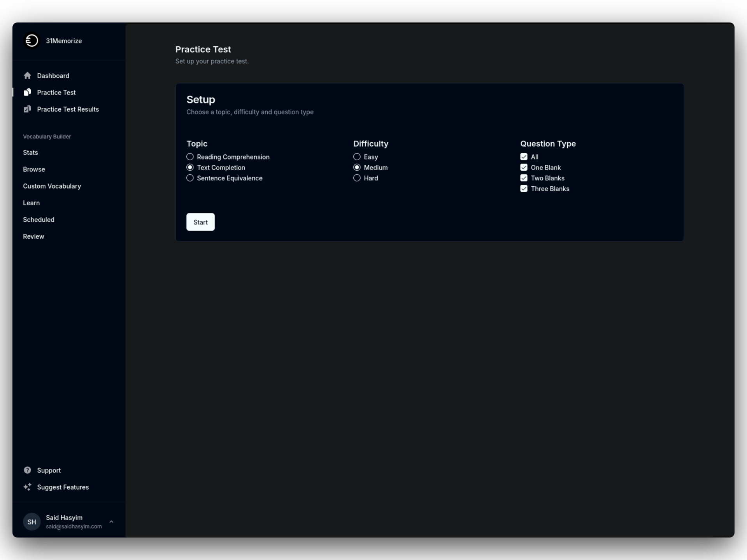Select Reading Comprehension topic
Image resolution: width=747 pixels, height=560 pixels.
point(190,157)
